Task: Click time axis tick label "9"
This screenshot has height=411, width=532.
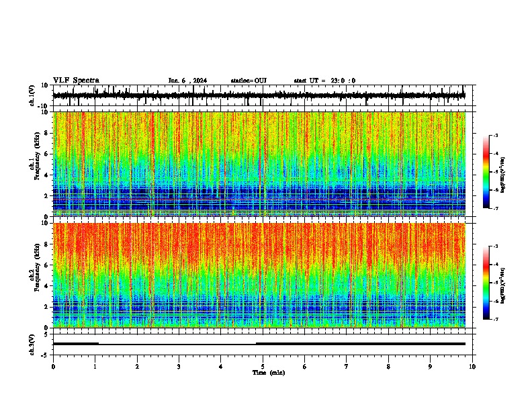Action: point(430,367)
